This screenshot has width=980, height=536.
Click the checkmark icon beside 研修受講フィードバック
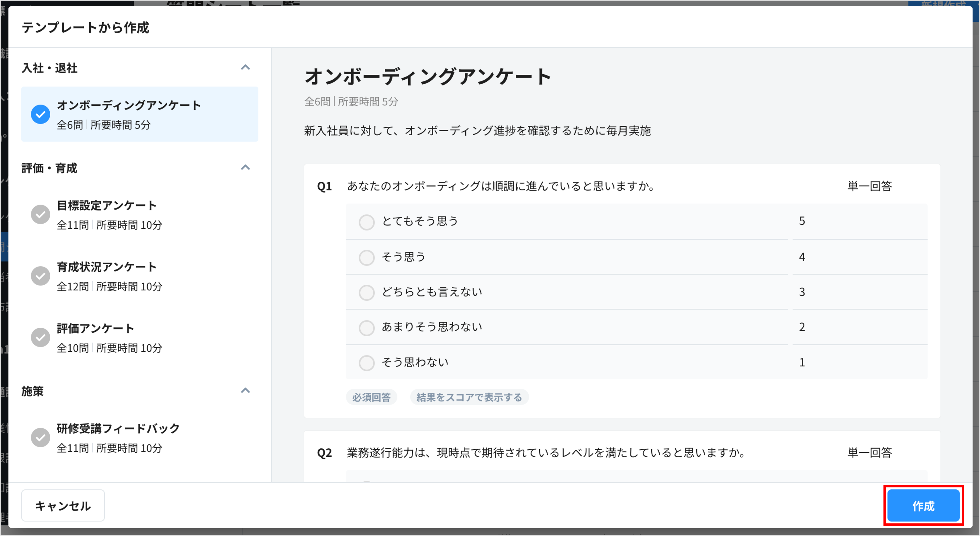click(x=40, y=437)
